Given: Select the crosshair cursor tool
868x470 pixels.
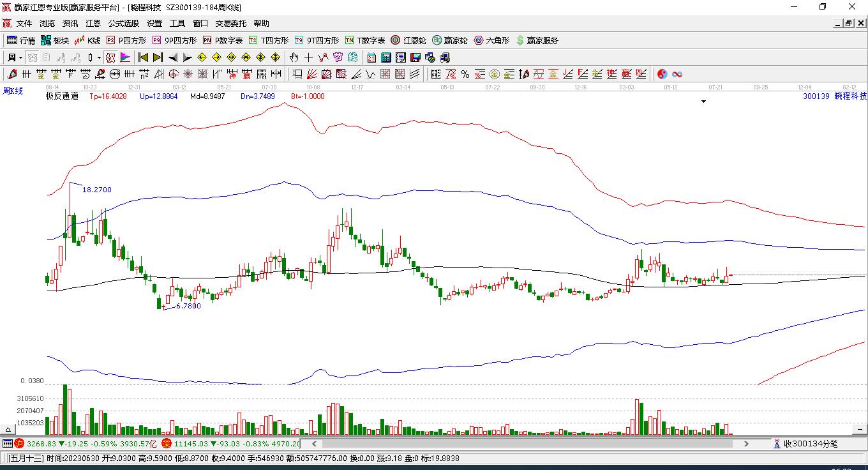Looking at the screenshot, I should point(308,57).
